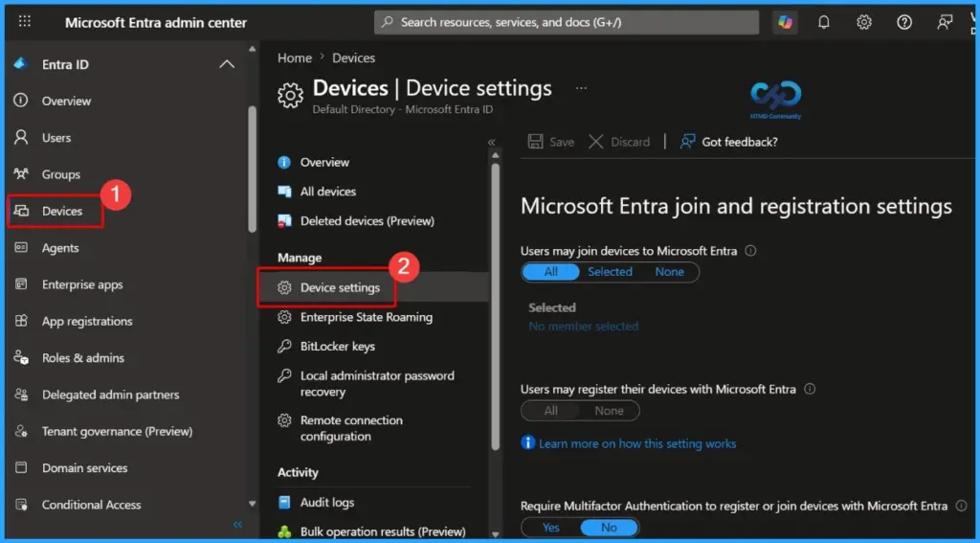
Task: Click the Conditional Access icon
Action: tap(21, 504)
